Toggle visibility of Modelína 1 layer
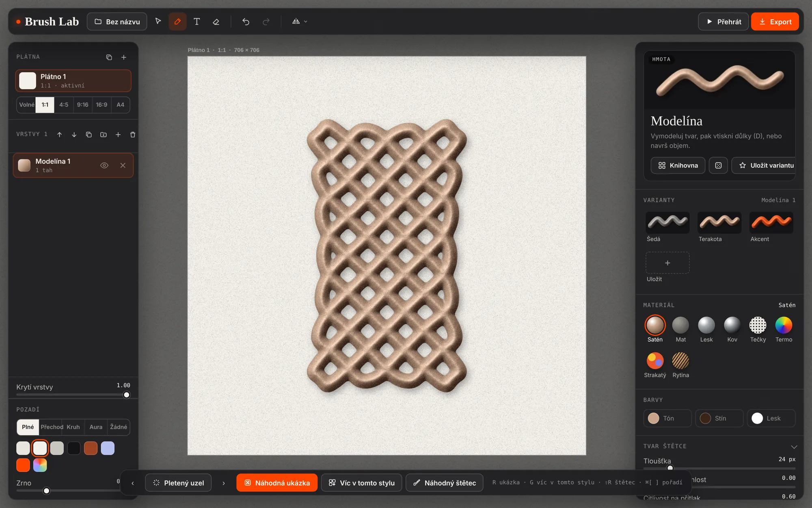The image size is (812, 508). pyautogui.click(x=104, y=165)
